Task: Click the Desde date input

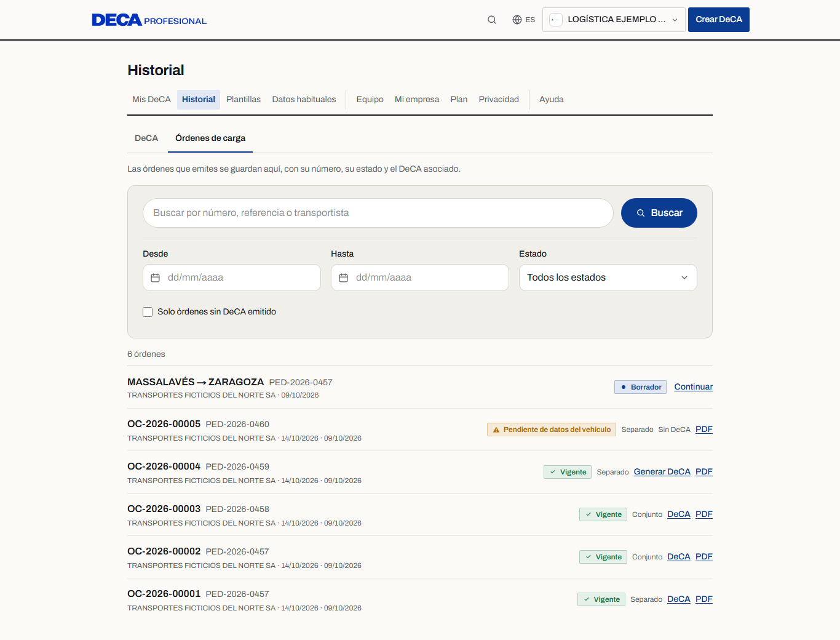Action: coord(232,278)
